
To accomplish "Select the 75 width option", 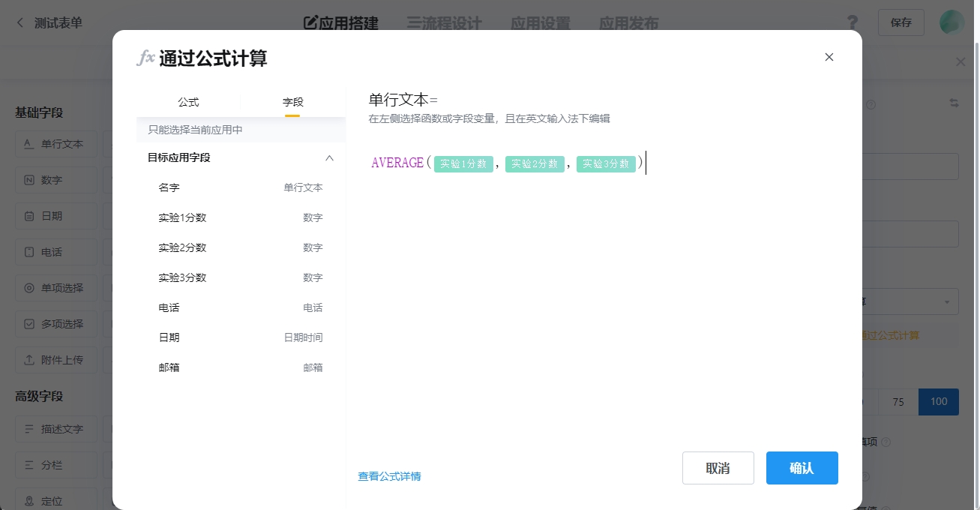I will pyautogui.click(x=898, y=401).
